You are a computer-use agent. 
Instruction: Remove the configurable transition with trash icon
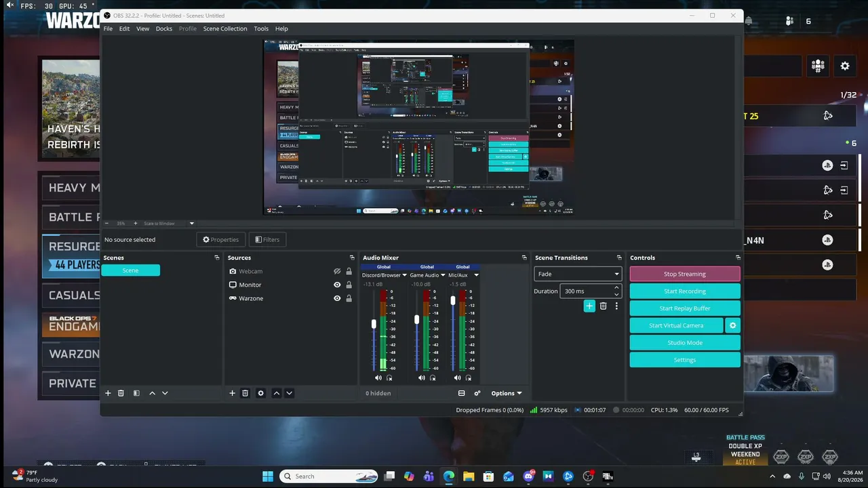tap(603, 306)
